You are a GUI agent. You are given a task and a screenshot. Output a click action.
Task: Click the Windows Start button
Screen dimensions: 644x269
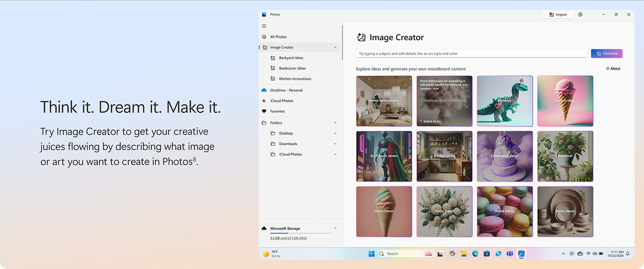point(371,254)
